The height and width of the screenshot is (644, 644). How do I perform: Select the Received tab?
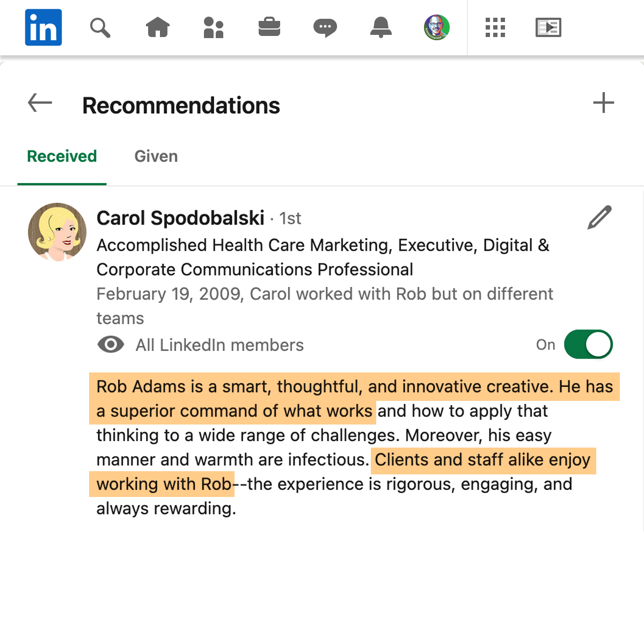(62, 156)
